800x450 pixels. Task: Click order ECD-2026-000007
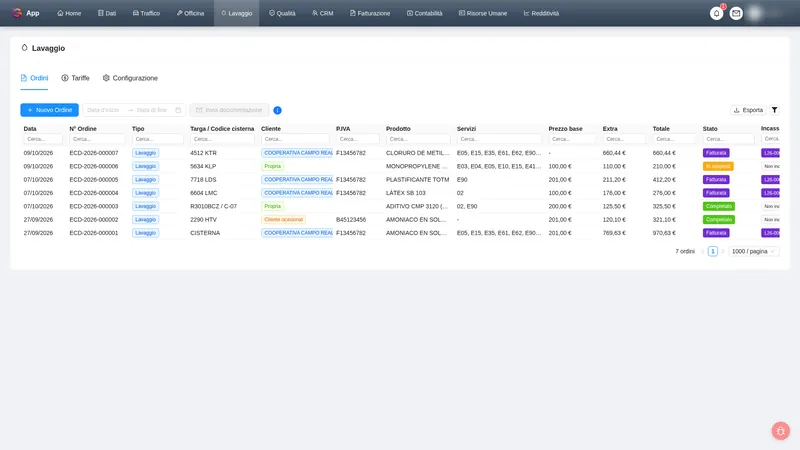94,153
